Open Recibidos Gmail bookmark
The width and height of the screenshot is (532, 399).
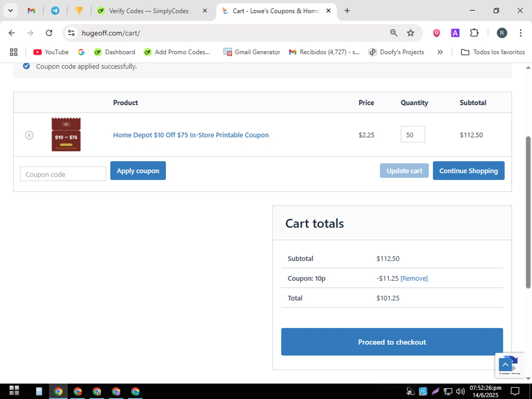click(324, 52)
